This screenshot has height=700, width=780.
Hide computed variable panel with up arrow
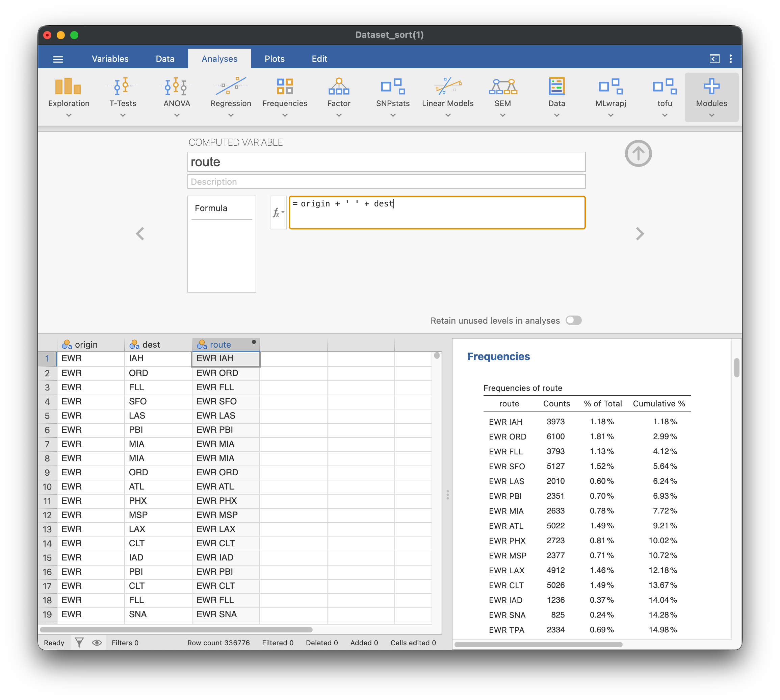(x=638, y=153)
